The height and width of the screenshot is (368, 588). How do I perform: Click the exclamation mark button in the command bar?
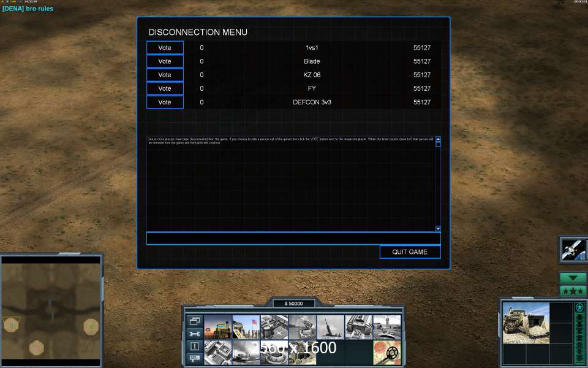coord(195,346)
